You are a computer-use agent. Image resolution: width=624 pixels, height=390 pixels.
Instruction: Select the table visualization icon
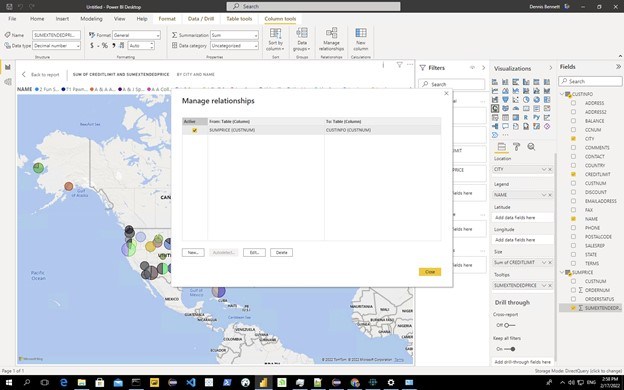pyautogui.click(x=505, y=117)
